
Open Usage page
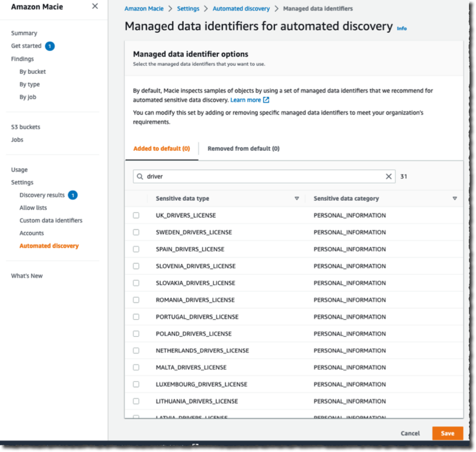coord(19,170)
